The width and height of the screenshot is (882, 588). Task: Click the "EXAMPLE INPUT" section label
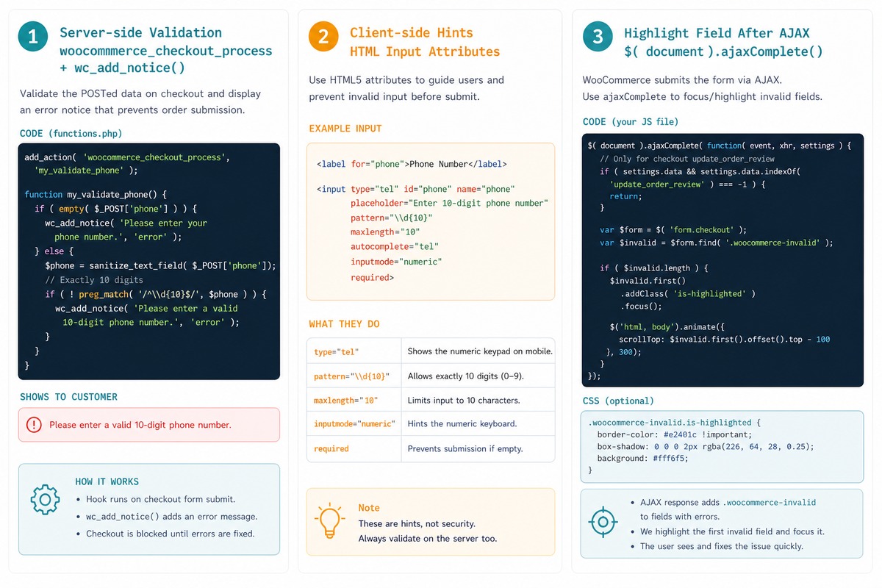tap(345, 129)
